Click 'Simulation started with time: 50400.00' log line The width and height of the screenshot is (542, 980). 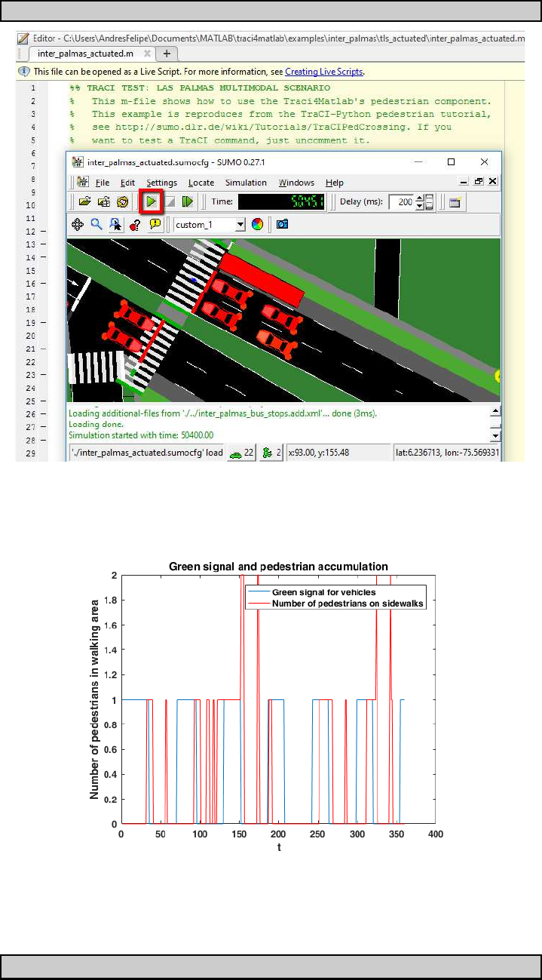coord(141,435)
